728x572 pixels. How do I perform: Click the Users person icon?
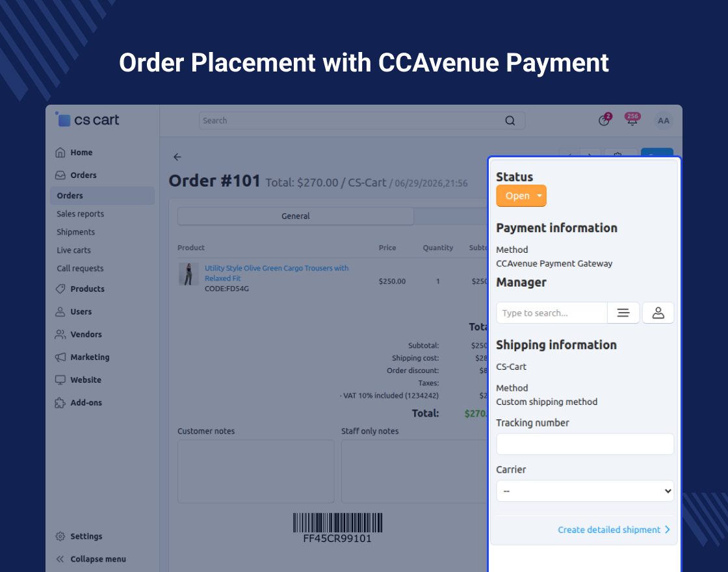coord(60,311)
